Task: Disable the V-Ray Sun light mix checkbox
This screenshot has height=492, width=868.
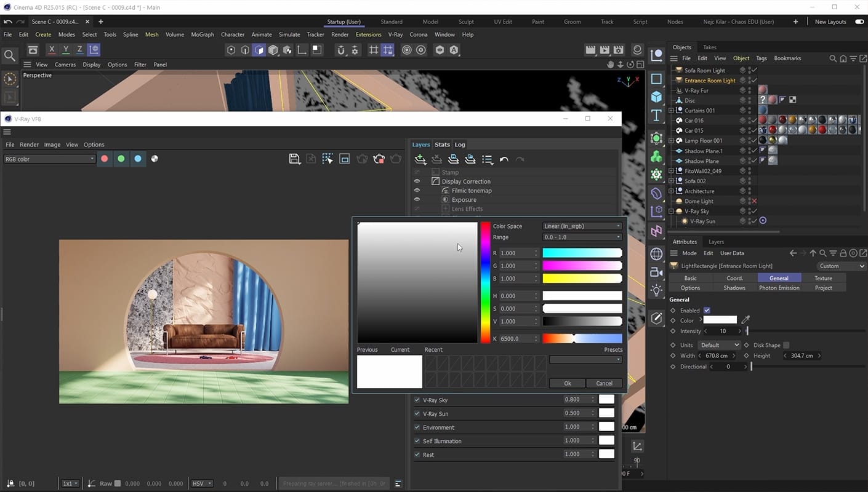Action: [417, 414]
